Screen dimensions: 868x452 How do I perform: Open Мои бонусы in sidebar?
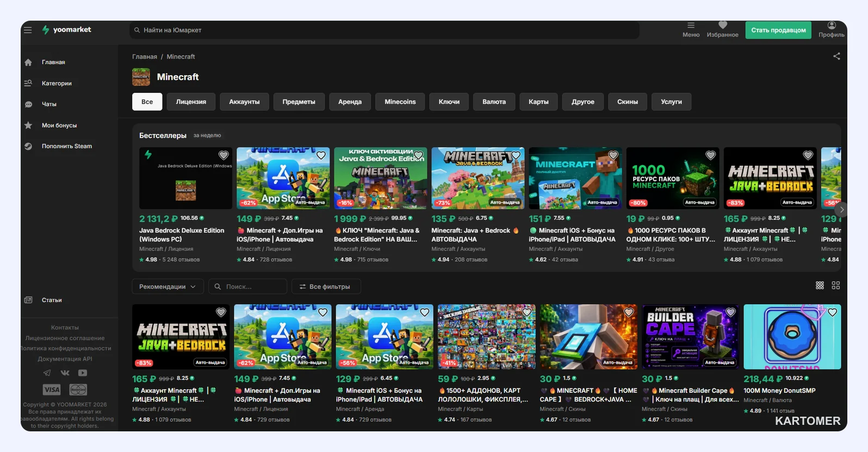[x=59, y=125]
